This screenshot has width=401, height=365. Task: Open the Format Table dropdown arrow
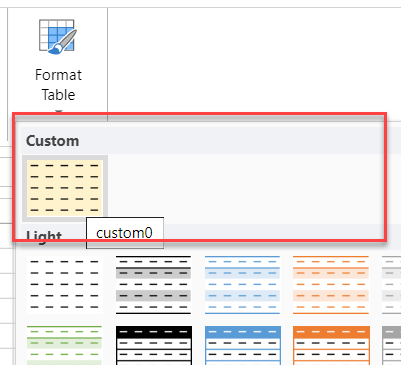(59, 112)
